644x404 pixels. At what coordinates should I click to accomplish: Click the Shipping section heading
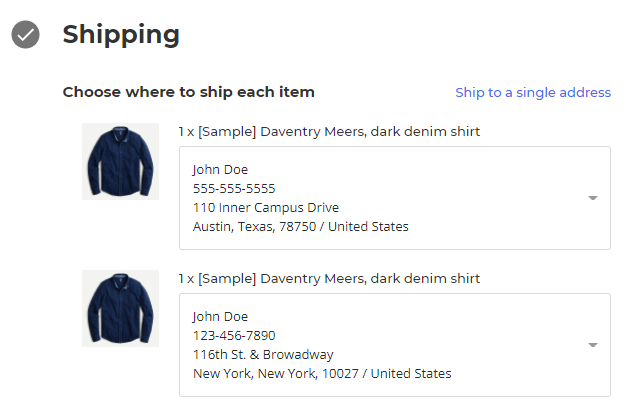tap(121, 35)
